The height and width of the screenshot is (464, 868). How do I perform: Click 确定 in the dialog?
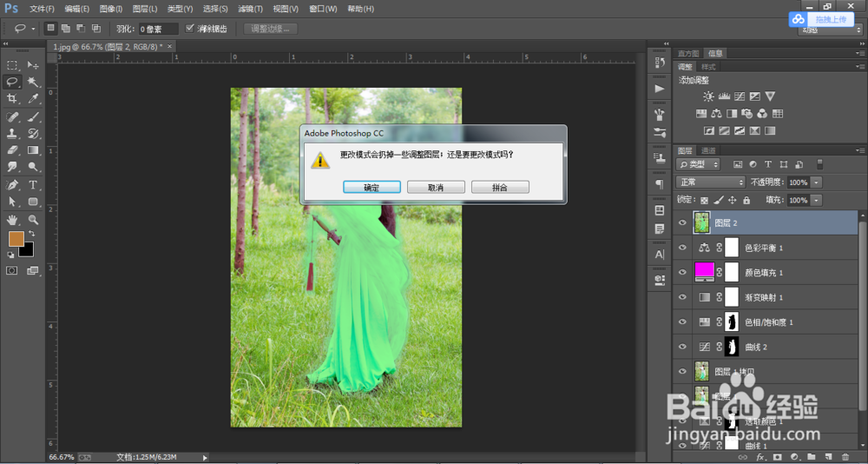click(x=372, y=188)
